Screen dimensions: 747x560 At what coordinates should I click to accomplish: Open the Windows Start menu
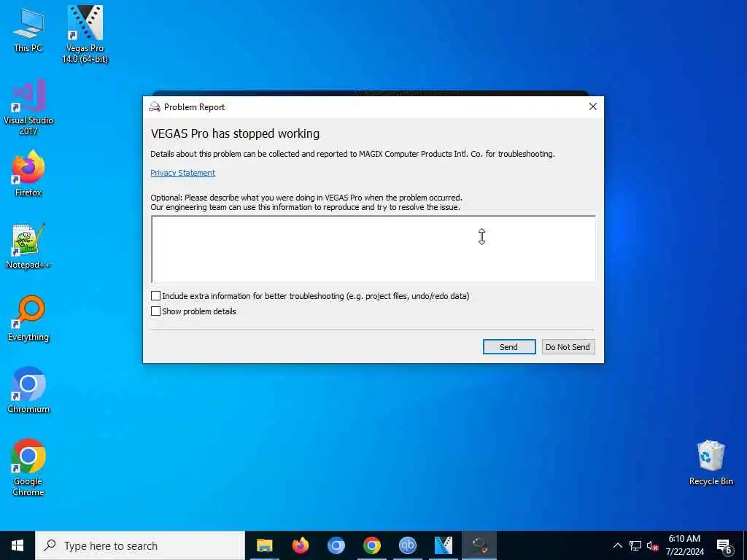point(18,545)
